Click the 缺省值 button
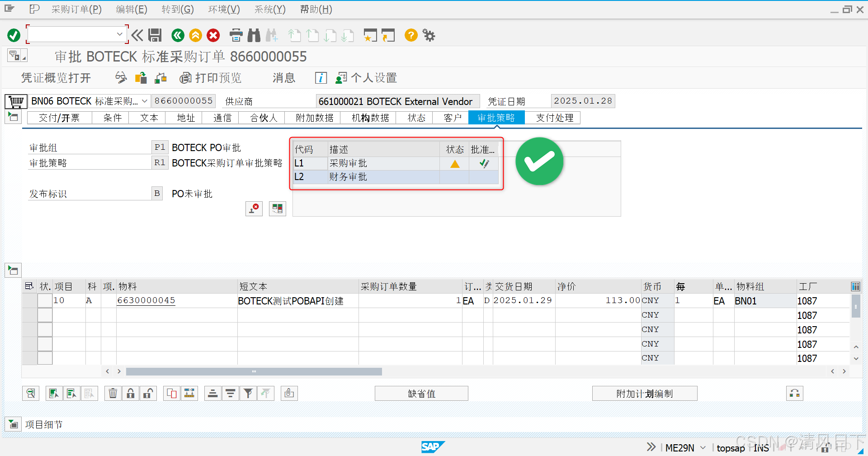This screenshot has height=456, width=868. [421, 393]
